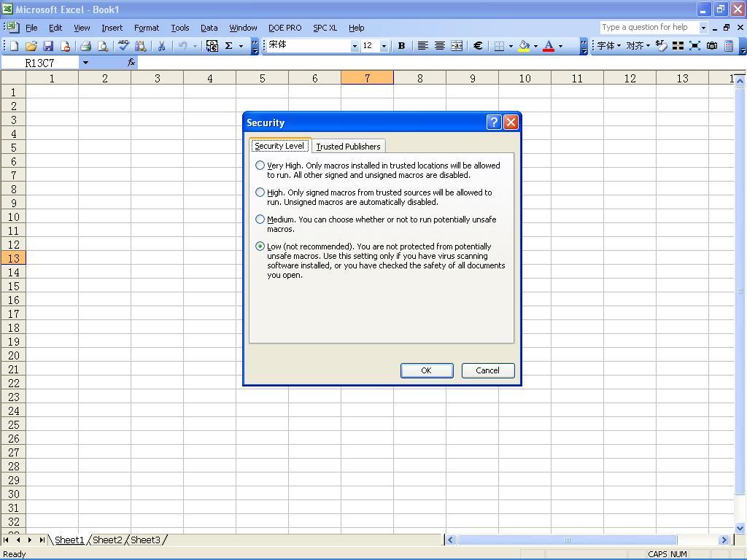Screen dimensions: 747x560
Task: Align text left
Action: [x=422, y=46]
